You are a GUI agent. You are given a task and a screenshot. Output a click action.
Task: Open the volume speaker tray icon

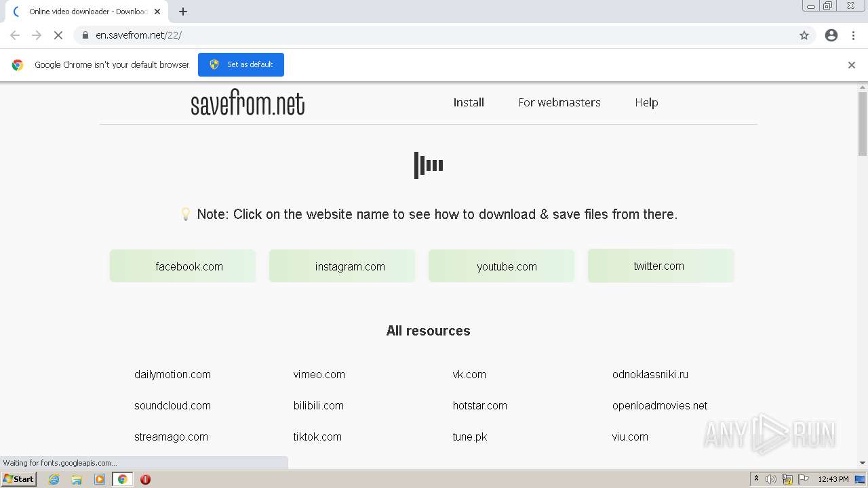[x=771, y=479]
